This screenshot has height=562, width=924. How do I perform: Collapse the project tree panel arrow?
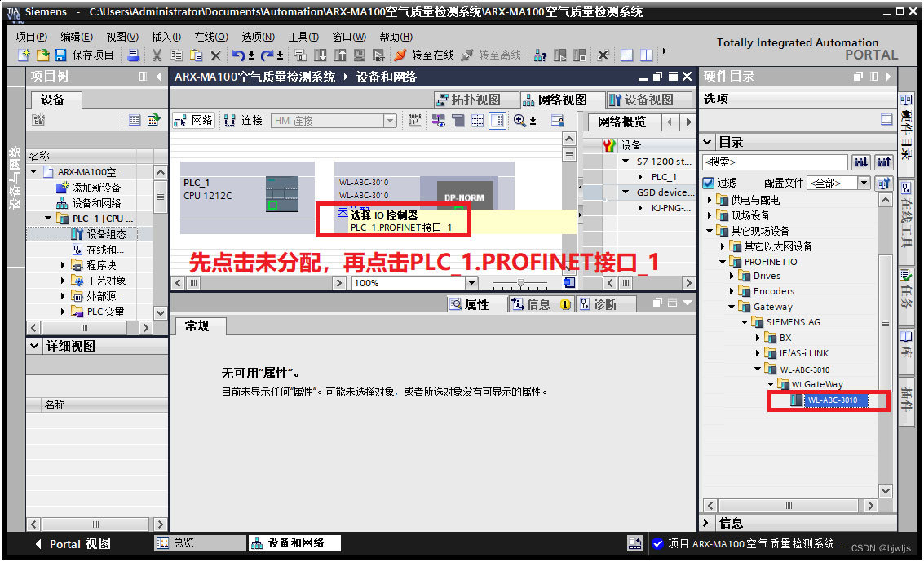pos(158,77)
